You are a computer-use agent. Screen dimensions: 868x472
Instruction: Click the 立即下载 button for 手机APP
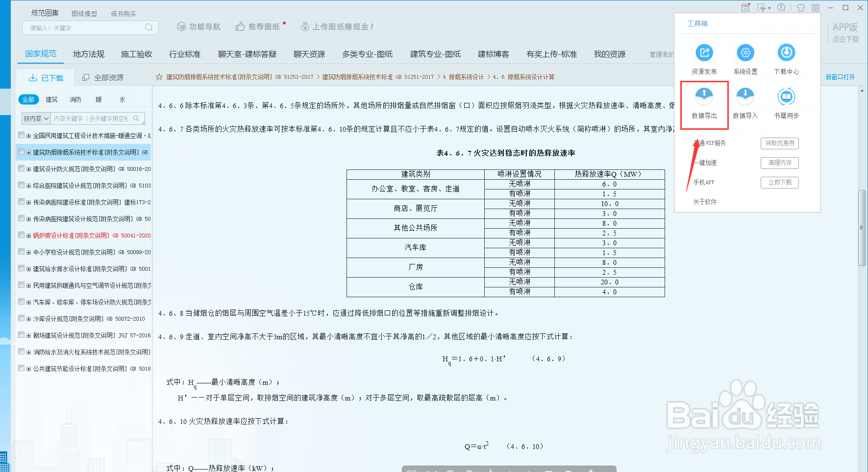click(779, 182)
